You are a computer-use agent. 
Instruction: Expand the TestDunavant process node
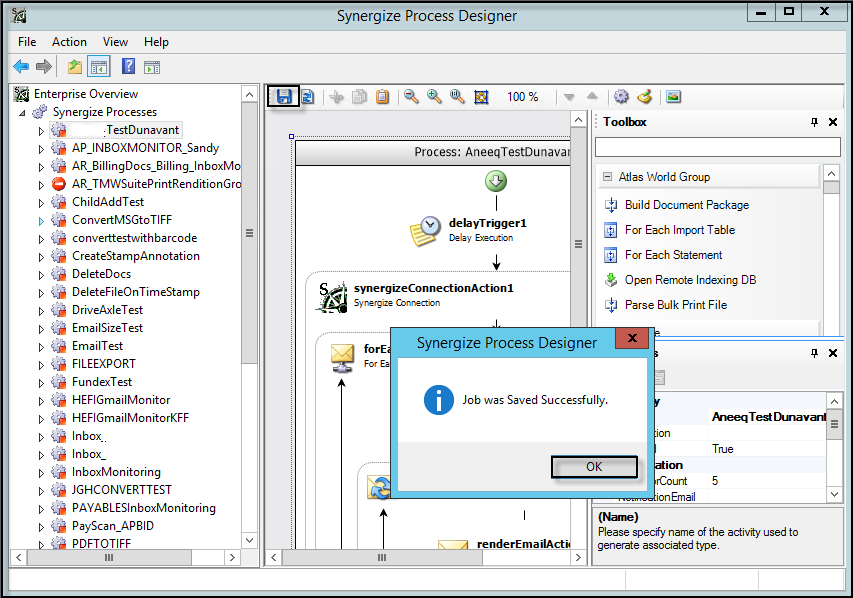click(41, 131)
